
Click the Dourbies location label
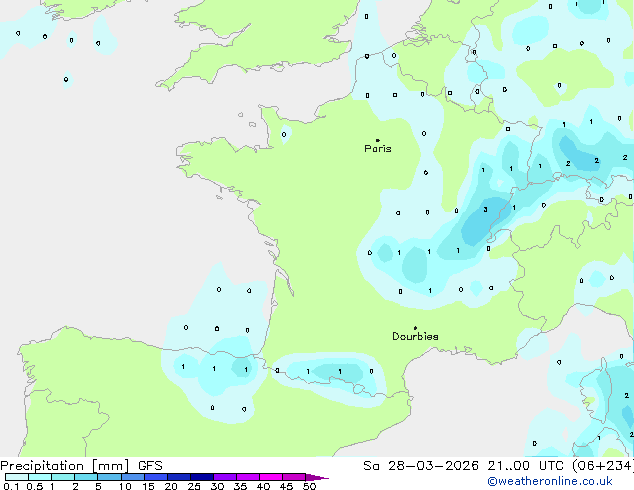point(415,336)
